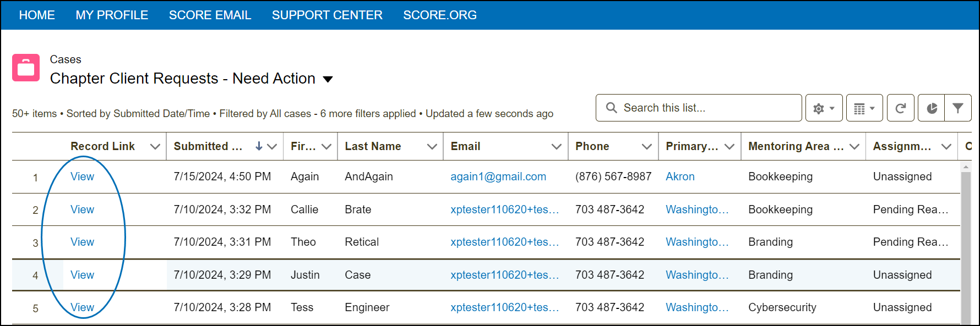
Task: Open Mentoring Area column chevron menu
Action: coord(854,147)
